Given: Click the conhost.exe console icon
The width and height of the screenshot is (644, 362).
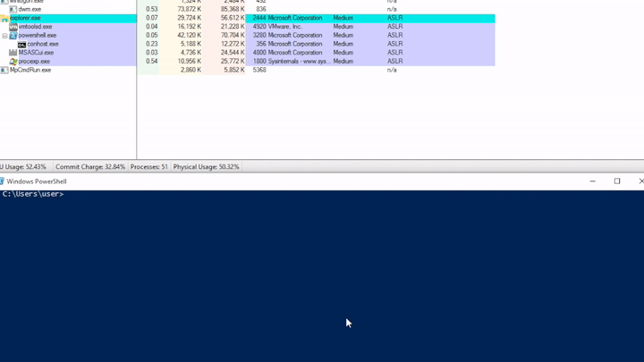Looking at the screenshot, I should 21,45.
